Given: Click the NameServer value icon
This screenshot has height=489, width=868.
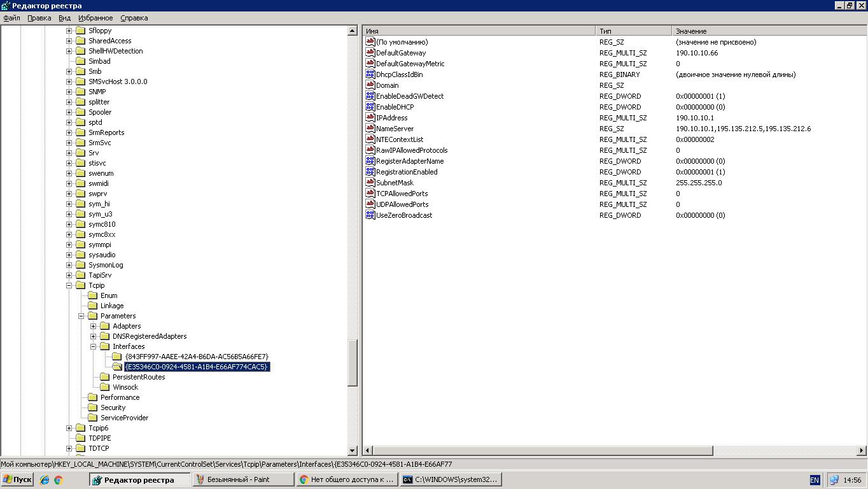Looking at the screenshot, I should coord(370,129).
